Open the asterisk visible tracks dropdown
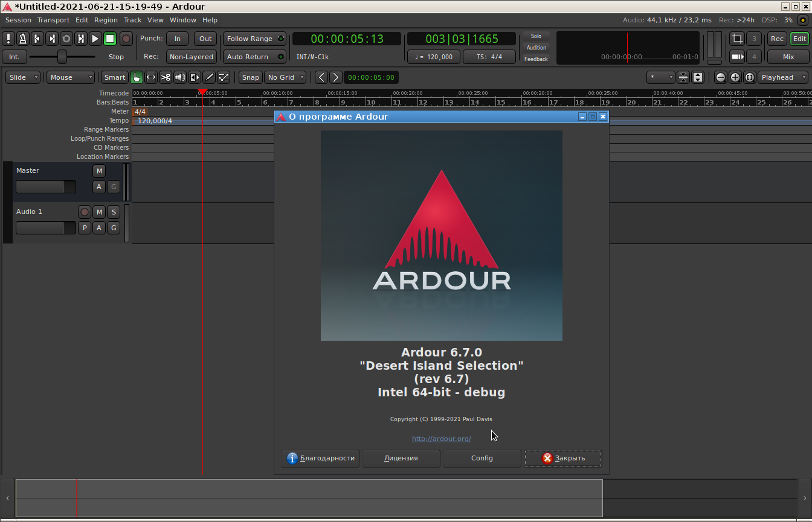The width and height of the screenshot is (812, 522). [x=660, y=77]
